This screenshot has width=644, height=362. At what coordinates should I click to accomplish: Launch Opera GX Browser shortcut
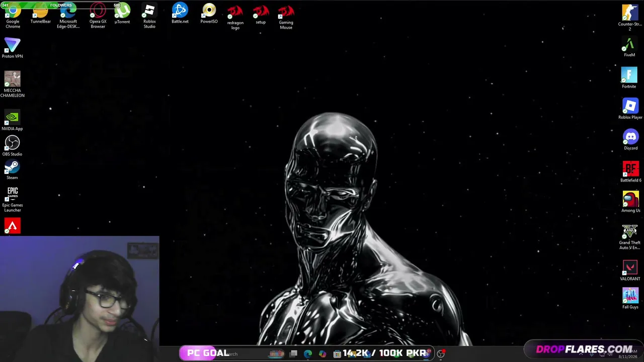tap(98, 16)
